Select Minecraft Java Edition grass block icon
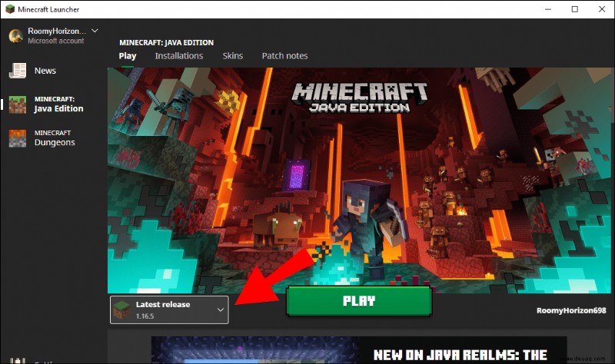The height and width of the screenshot is (364, 615). [18, 104]
